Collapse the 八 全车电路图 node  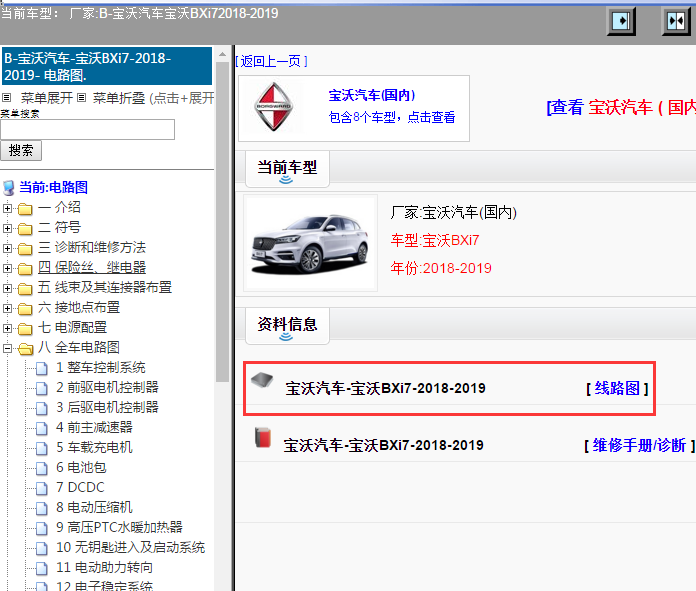point(7,349)
